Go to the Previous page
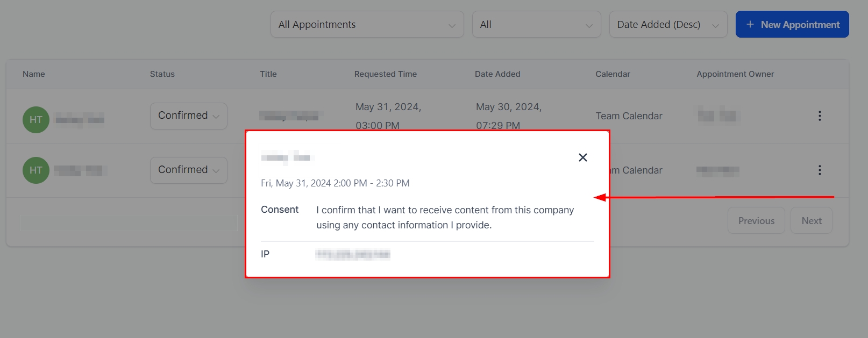868x338 pixels. 756,221
